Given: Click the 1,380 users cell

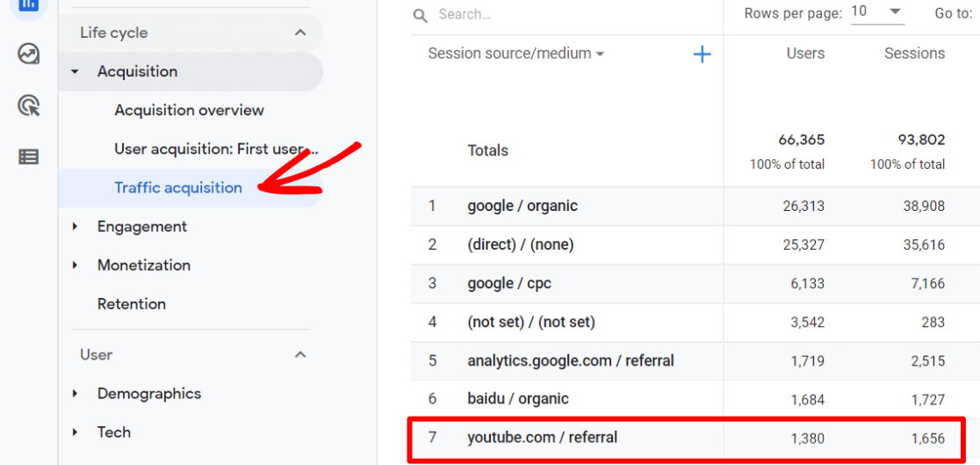Looking at the screenshot, I should (x=806, y=439).
